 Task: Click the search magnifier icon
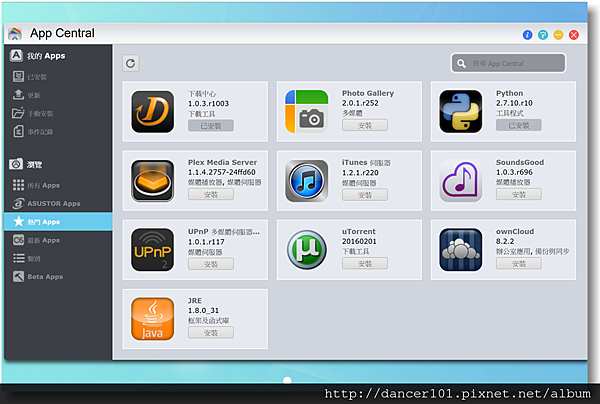pos(461,64)
